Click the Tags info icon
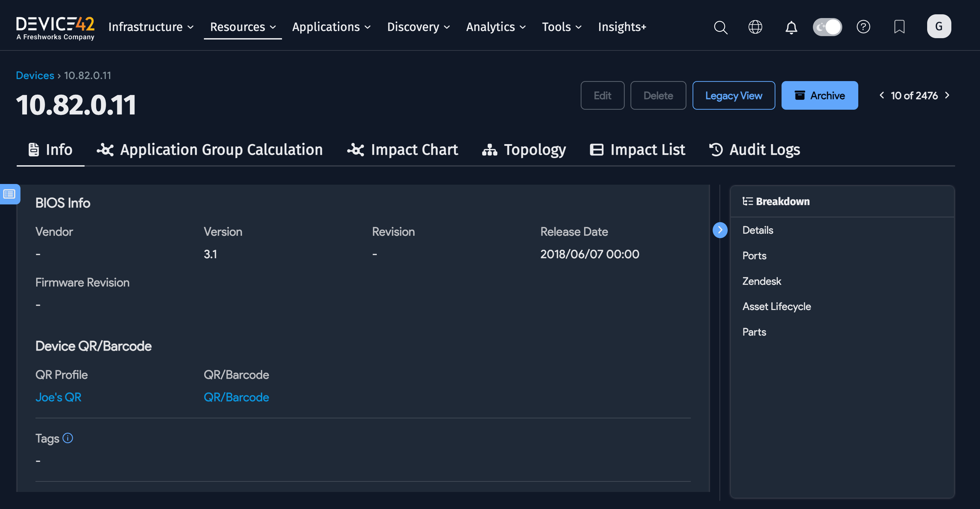This screenshot has width=980, height=509. tap(68, 438)
